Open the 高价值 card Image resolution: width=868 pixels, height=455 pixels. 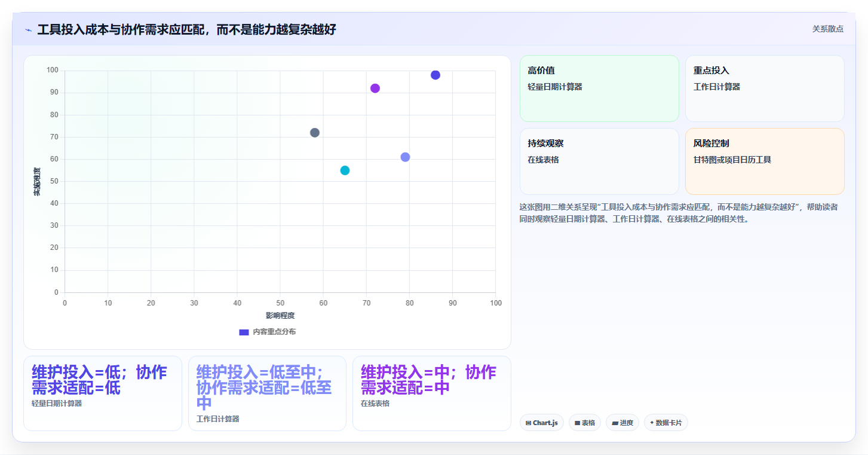coord(599,88)
